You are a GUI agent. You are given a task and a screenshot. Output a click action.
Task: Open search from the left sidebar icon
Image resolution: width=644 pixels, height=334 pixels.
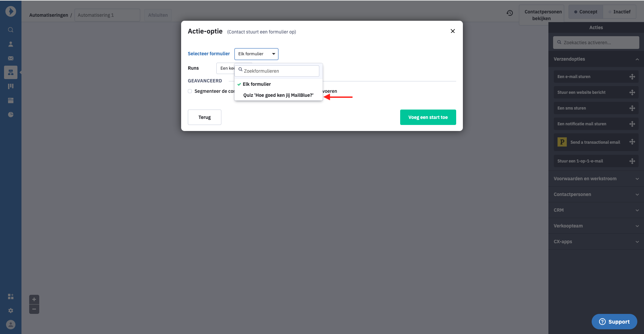click(11, 30)
